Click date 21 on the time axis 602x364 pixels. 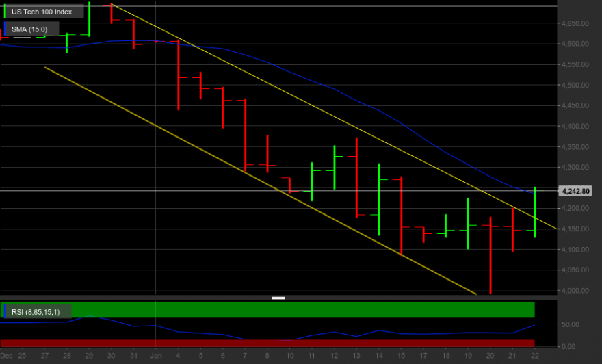coord(512,356)
